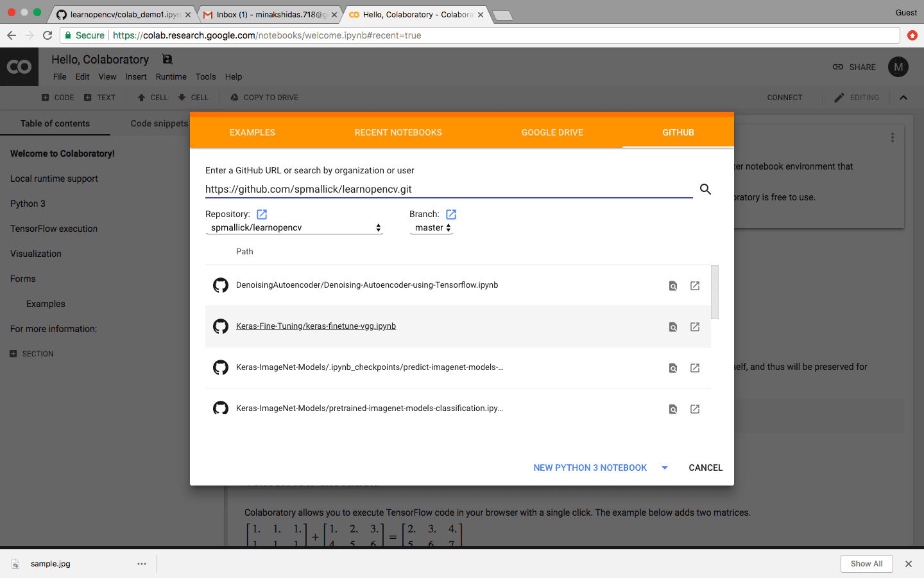The height and width of the screenshot is (578, 924).
Task: Click TensorFlow execution in table of contents
Action: tap(54, 229)
